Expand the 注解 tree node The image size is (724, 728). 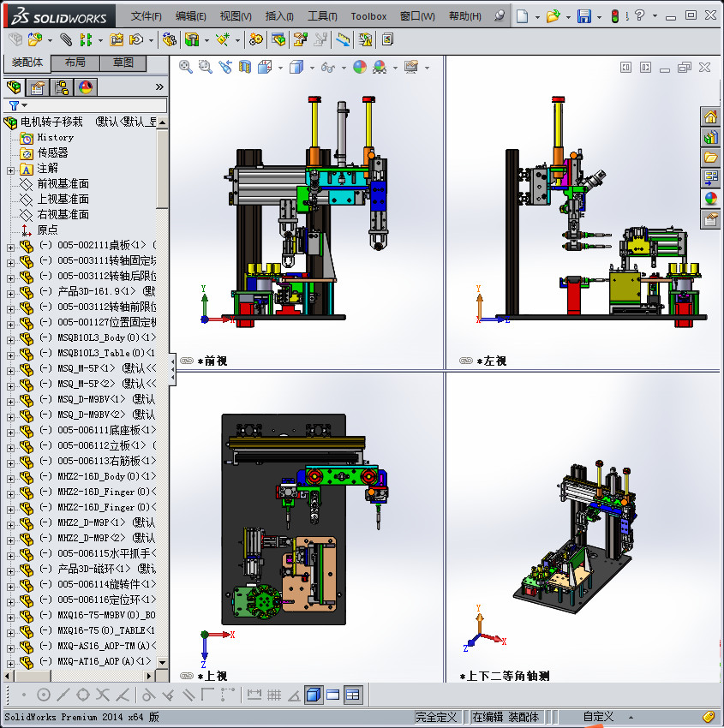click(x=10, y=170)
